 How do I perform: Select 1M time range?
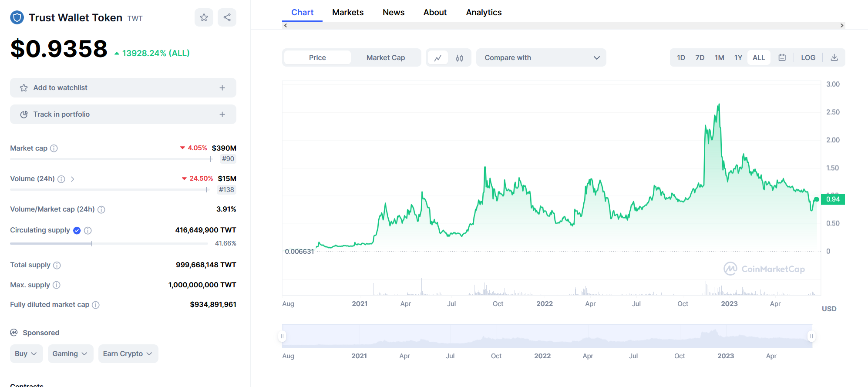[x=719, y=57]
